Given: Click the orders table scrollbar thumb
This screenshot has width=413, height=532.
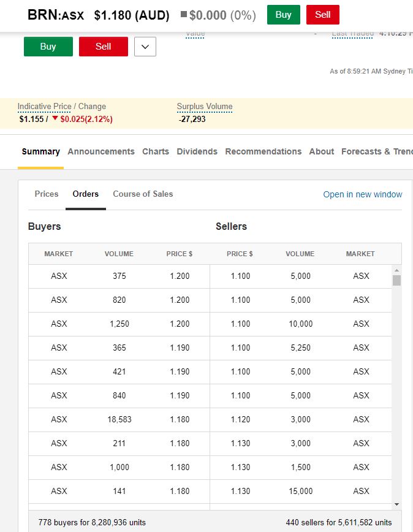Looking at the screenshot, I should coord(396,281).
